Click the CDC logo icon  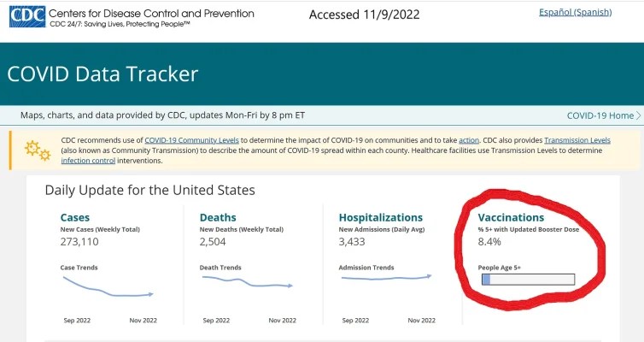[27, 16]
